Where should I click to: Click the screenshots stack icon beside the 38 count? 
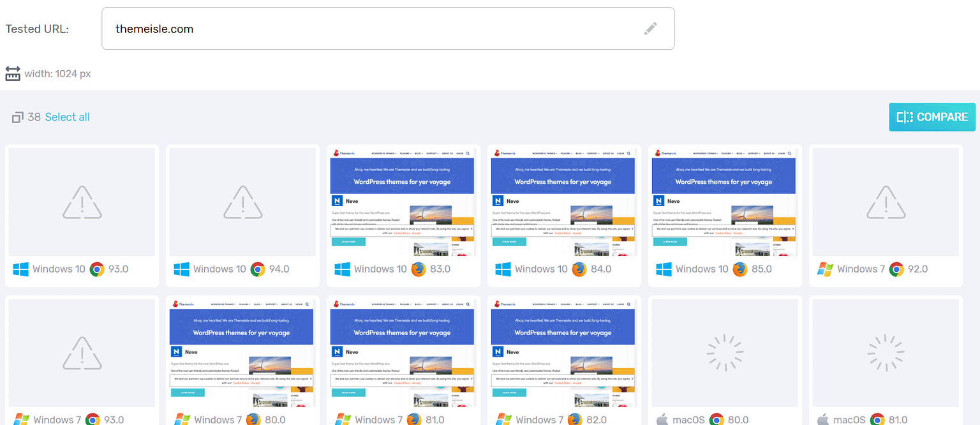coord(17,117)
